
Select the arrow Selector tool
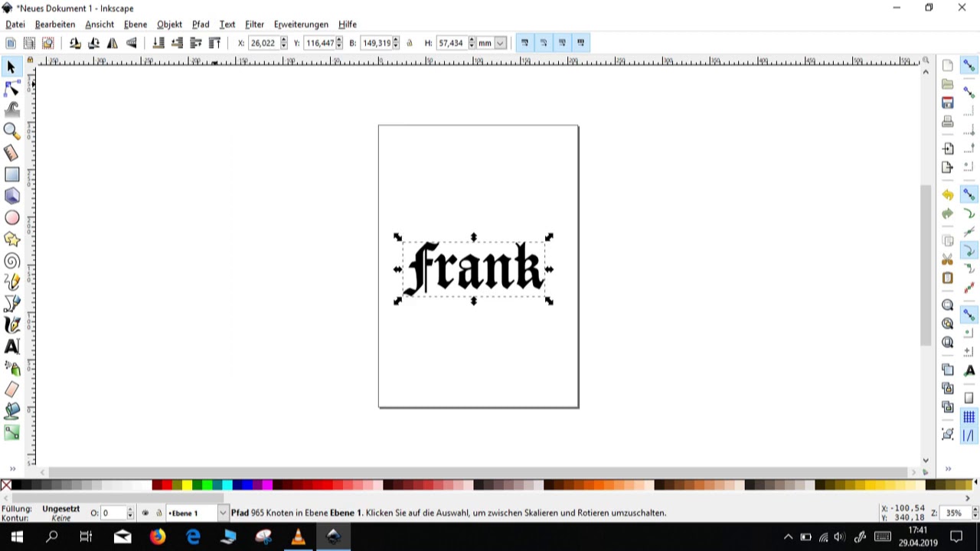[11, 67]
